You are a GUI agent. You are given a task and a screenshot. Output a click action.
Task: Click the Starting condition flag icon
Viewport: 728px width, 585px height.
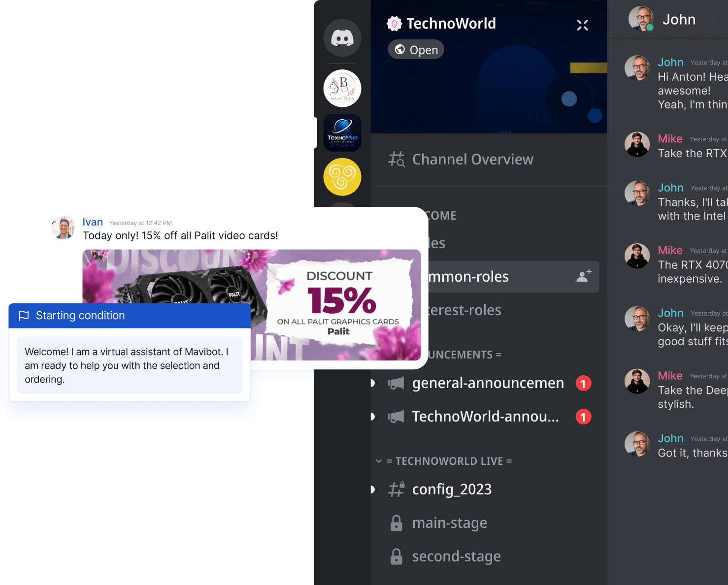click(x=24, y=316)
